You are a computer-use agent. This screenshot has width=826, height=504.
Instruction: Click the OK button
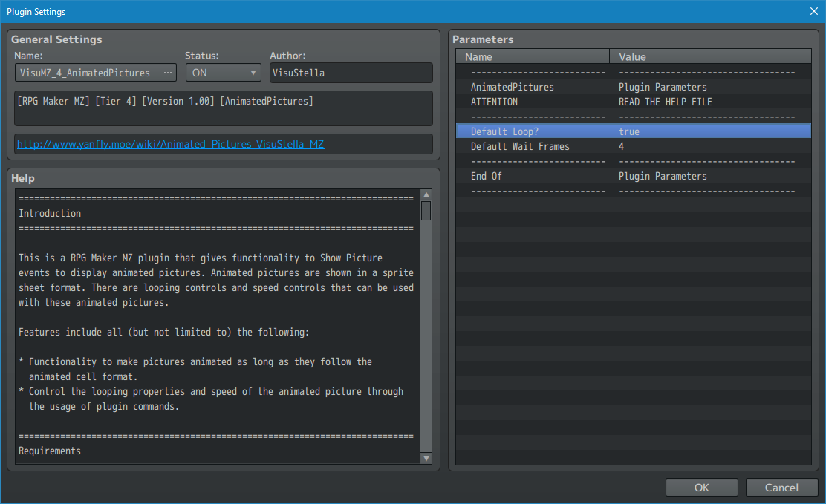click(701, 488)
